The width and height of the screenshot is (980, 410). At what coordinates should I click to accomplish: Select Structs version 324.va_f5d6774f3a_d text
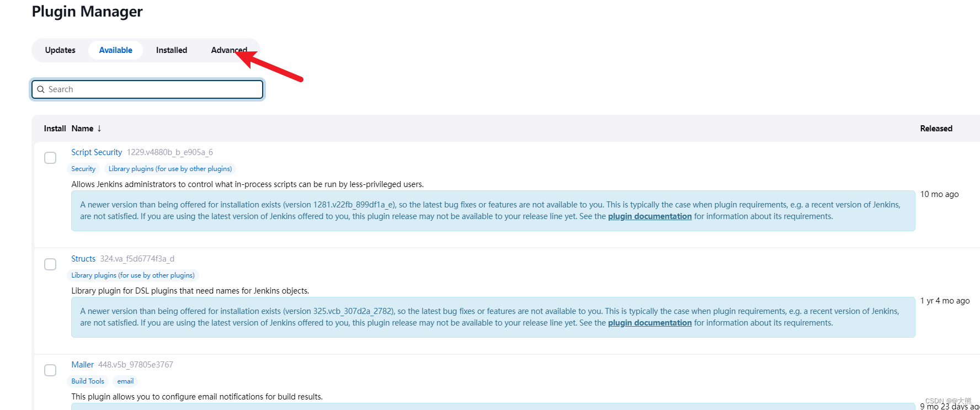pos(137,259)
